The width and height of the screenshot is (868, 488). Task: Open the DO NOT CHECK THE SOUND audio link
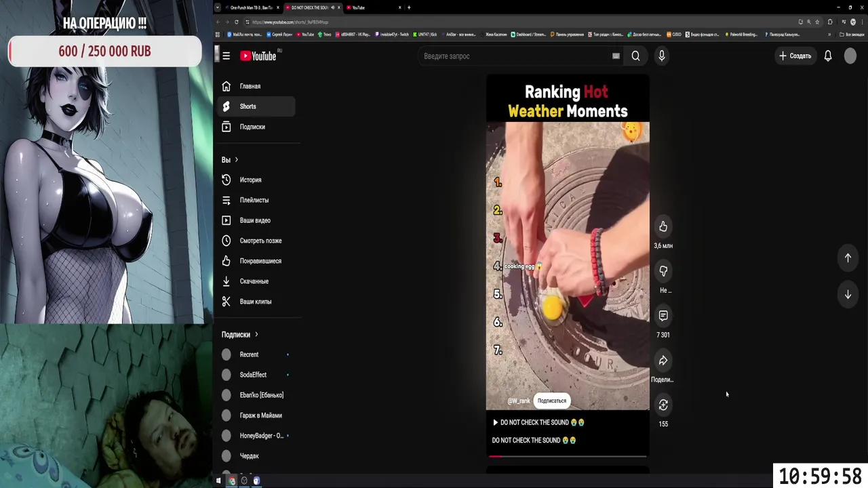pos(538,422)
